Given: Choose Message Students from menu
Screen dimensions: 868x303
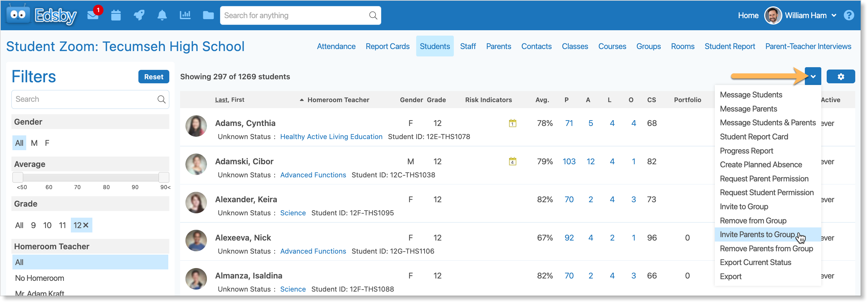Looking at the screenshot, I should coord(751,95).
